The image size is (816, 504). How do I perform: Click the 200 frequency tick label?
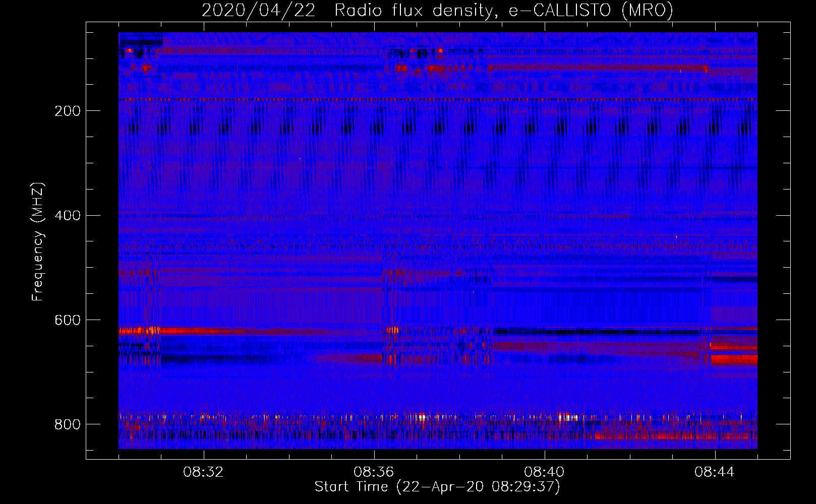pos(68,111)
